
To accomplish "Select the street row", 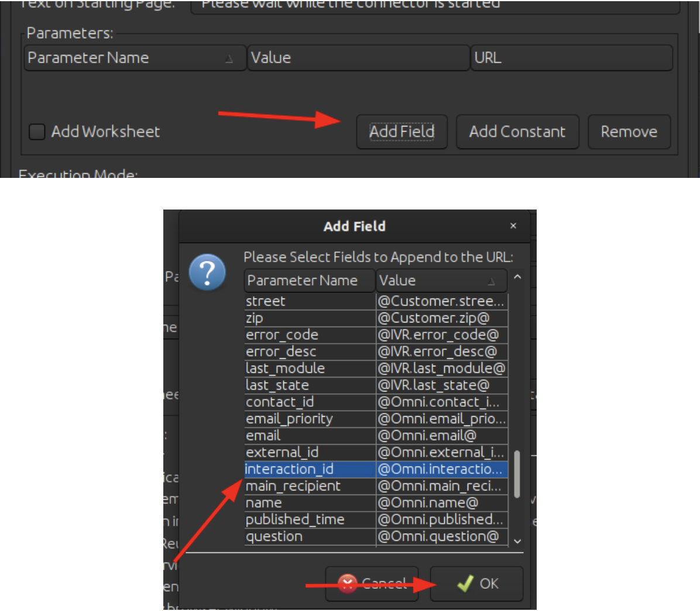I will (376, 301).
